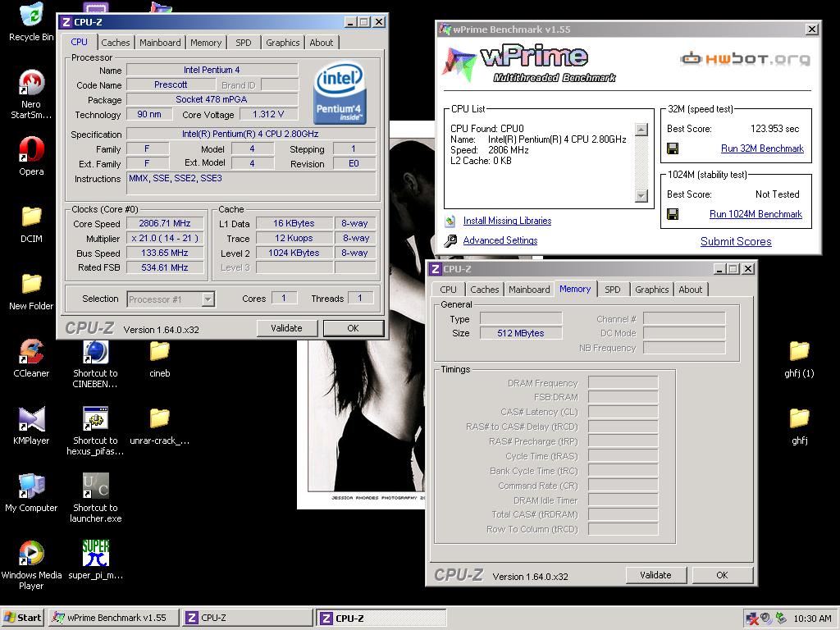840x630 pixels.
Task: Click CPU List scrollbar down arrow
Action: coord(641,195)
